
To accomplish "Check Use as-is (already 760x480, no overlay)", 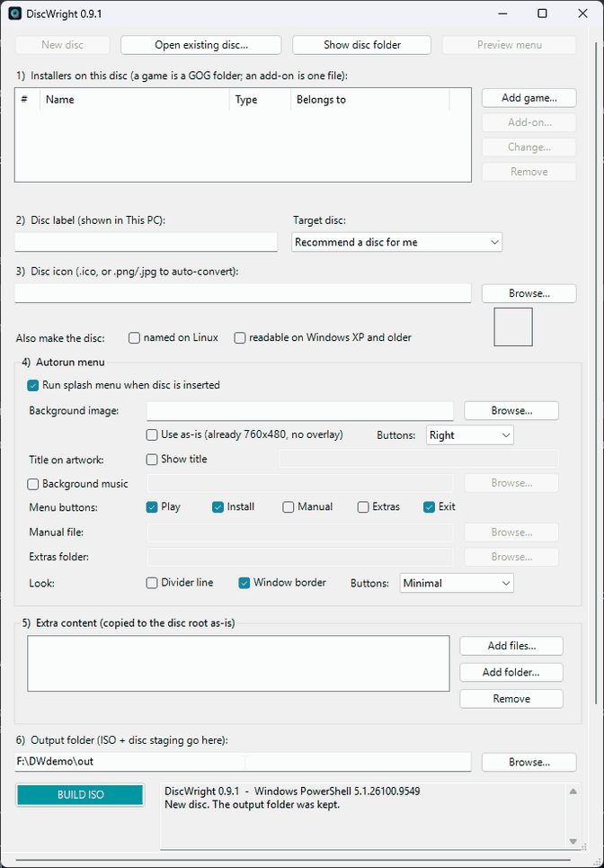I will (244, 435).
